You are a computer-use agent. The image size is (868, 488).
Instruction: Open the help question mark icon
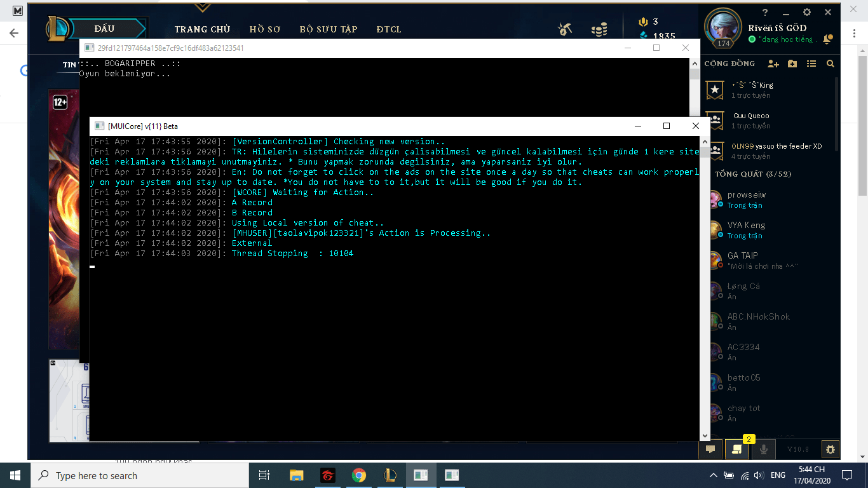(x=765, y=12)
